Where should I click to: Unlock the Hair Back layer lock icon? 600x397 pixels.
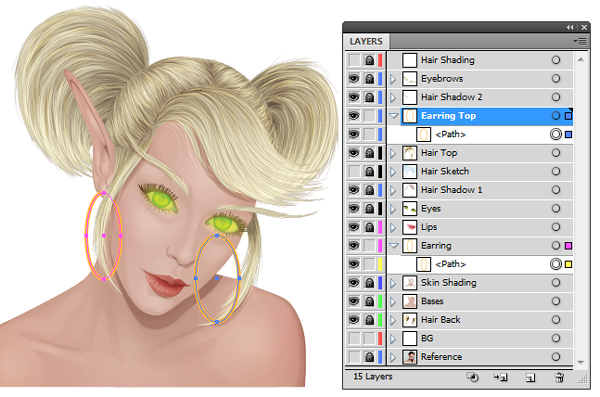(x=369, y=320)
